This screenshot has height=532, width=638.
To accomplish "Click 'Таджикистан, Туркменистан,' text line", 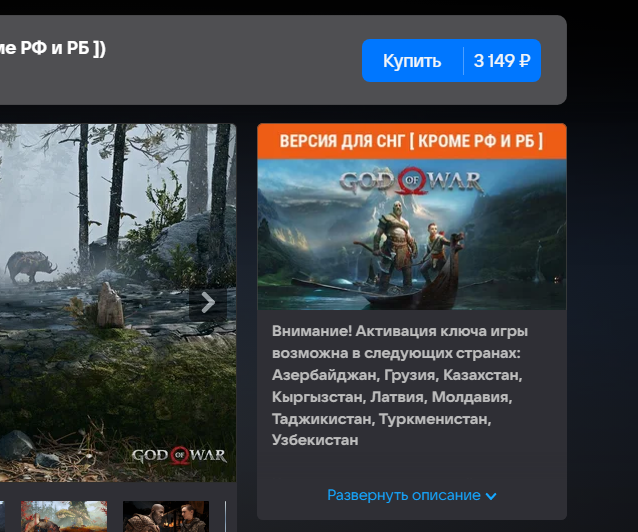I will [x=382, y=419].
